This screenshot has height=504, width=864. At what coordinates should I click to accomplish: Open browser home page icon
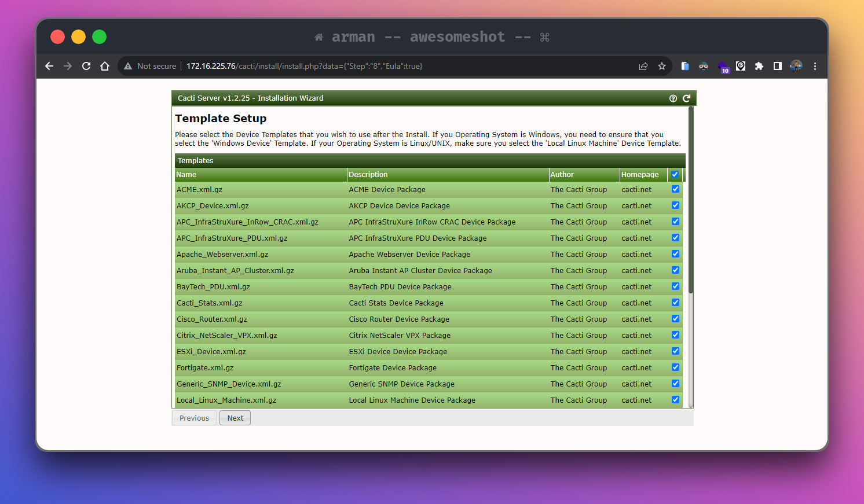tap(105, 66)
